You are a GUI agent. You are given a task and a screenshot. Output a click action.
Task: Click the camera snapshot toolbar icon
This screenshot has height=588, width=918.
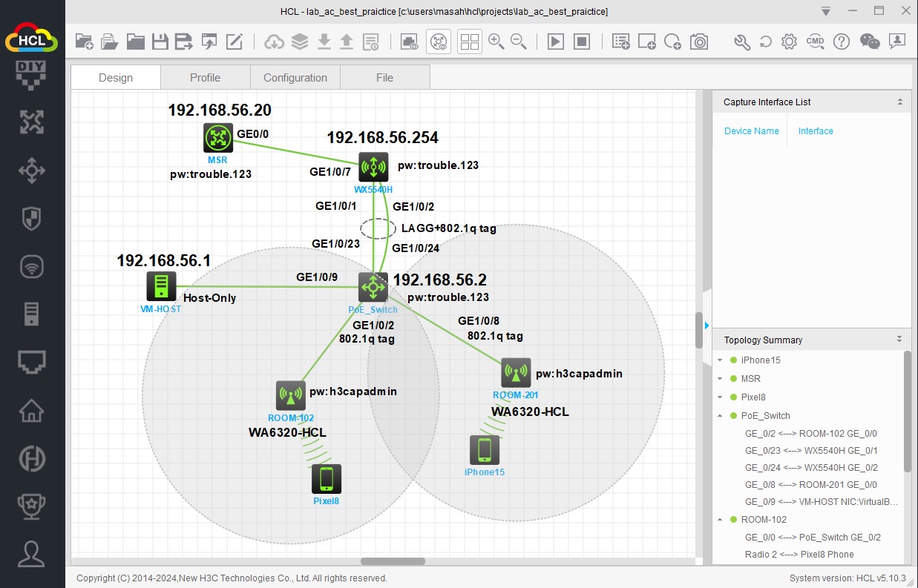pos(699,42)
